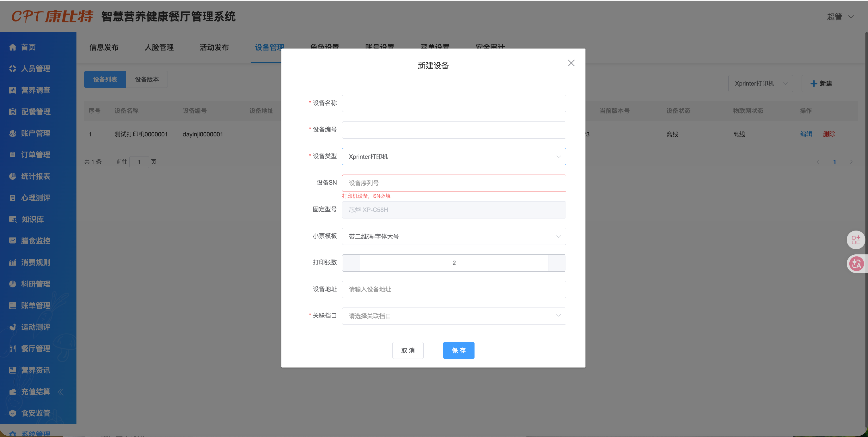Expand the 超管 user menu
Image resolution: width=868 pixels, height=437 pixels.
pyautogui.click(x=840, y=17)
